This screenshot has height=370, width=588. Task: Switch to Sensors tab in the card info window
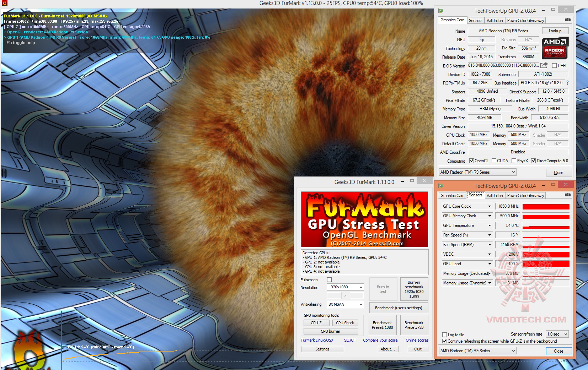click(x=475, y=21)
